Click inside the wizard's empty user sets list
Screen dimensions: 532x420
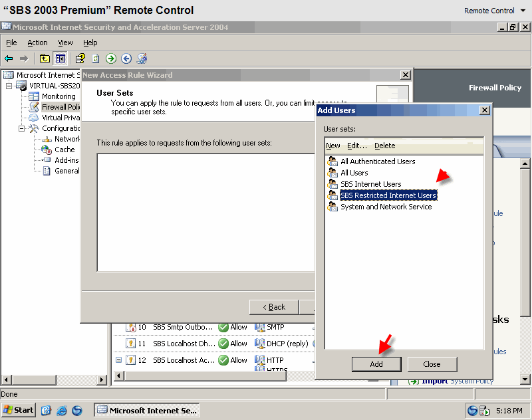click(206, 213)
